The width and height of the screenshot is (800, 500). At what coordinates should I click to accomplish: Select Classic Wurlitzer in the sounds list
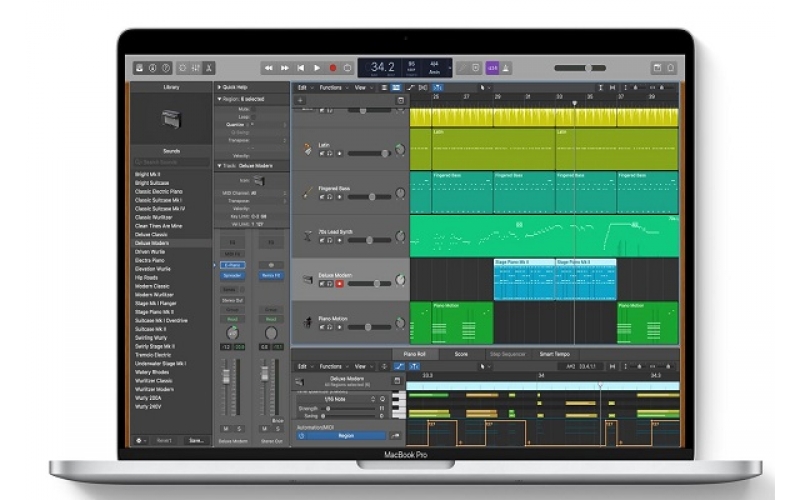pos(153,217)
